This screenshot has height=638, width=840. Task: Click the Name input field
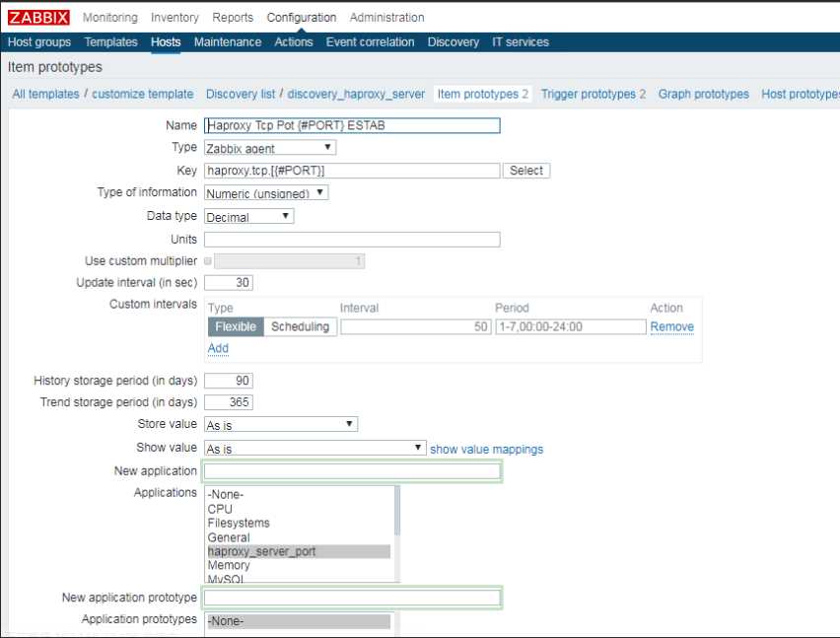coord(352,125)
